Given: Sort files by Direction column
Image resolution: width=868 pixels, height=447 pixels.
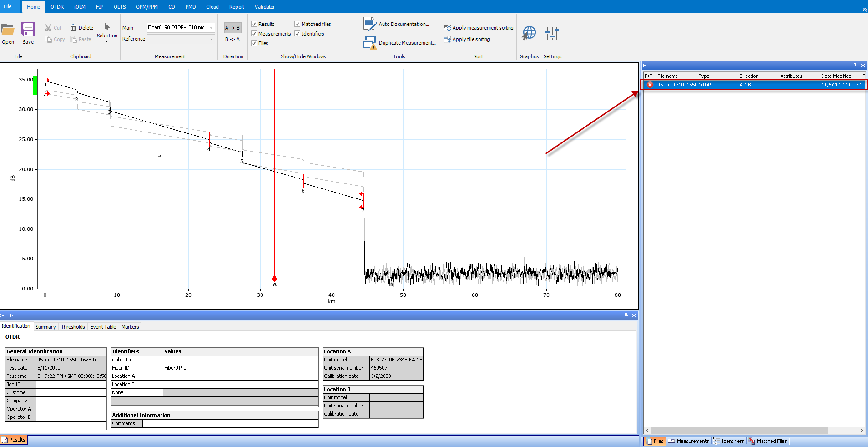Looking at the screenshot, I should click(x=758, y=76).
